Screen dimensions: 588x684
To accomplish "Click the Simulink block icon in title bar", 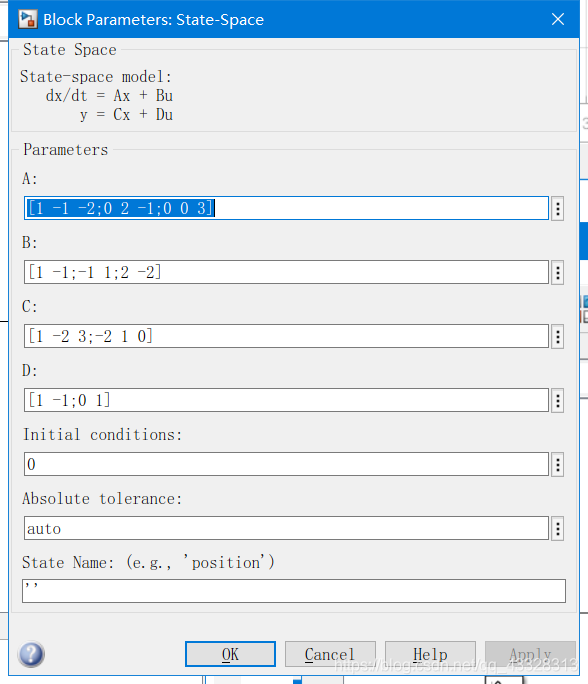I will [x=27, y=20].
